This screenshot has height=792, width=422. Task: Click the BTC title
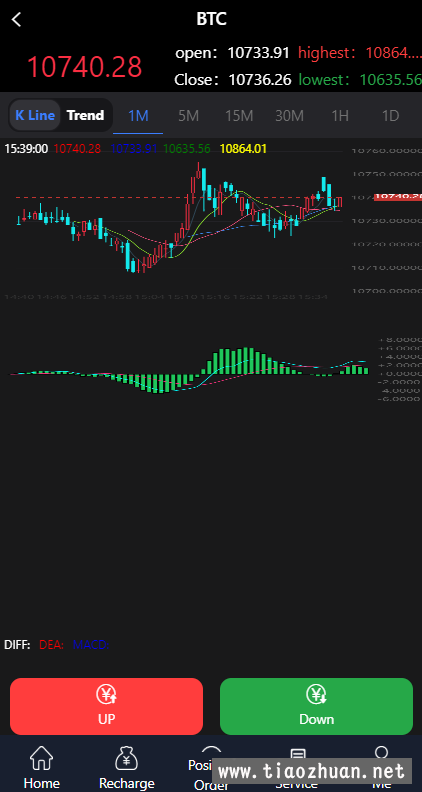click(x=211, y=19)
